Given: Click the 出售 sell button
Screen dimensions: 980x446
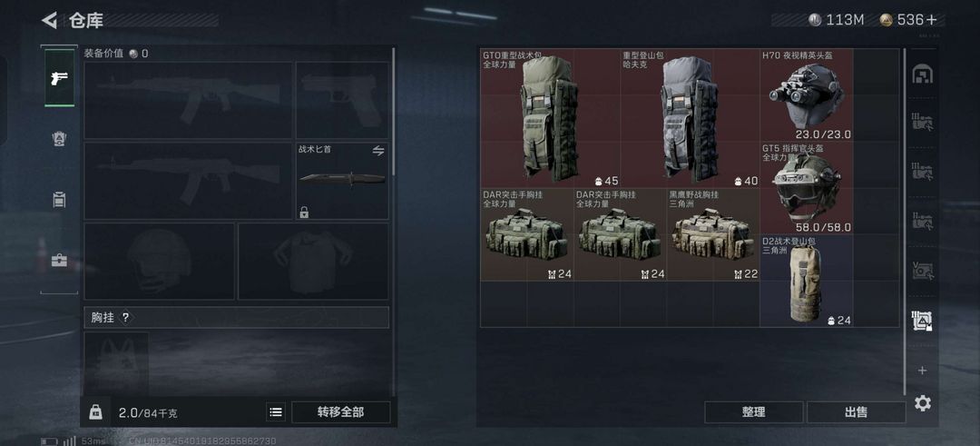Looking at the screenshot, I should (856, 412).
